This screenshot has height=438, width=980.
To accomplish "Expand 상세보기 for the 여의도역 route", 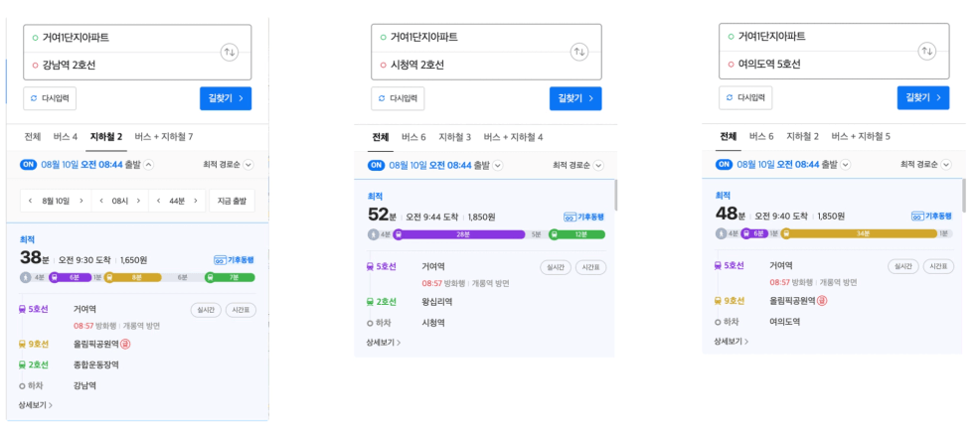I will tap(731, 341).
